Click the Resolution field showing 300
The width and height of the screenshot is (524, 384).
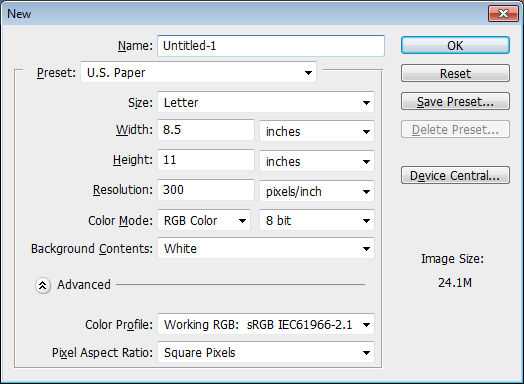coord(206,190)
